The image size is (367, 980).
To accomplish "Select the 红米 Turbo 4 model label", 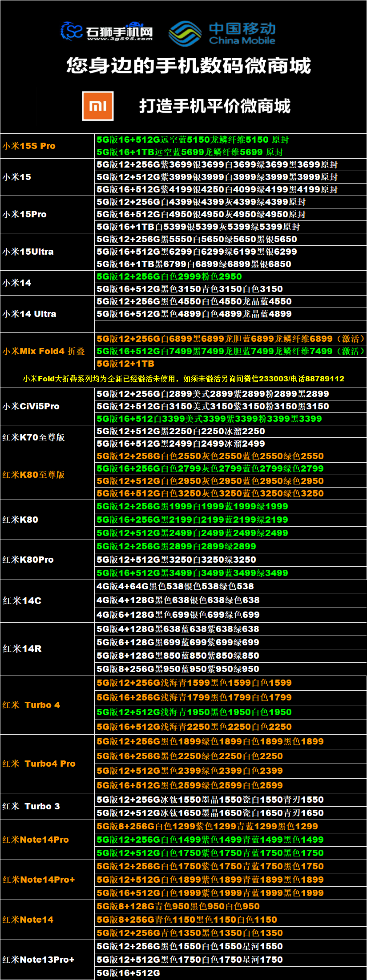I will (x=31, y=705).
